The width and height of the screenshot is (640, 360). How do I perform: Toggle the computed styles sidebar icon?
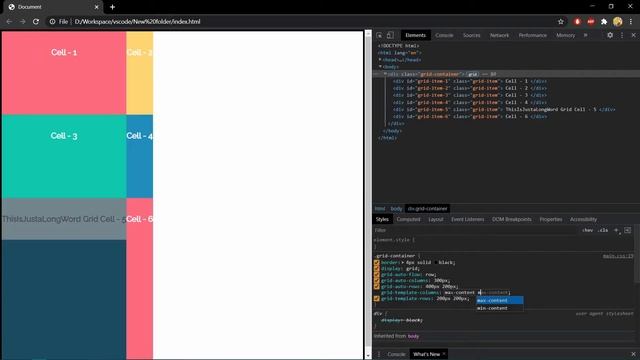tap(627, 230)
